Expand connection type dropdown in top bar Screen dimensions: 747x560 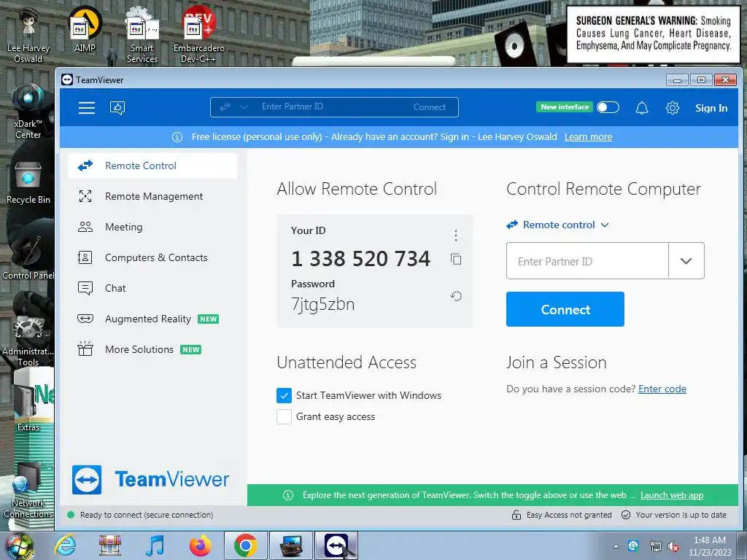(x=234, y=107)
